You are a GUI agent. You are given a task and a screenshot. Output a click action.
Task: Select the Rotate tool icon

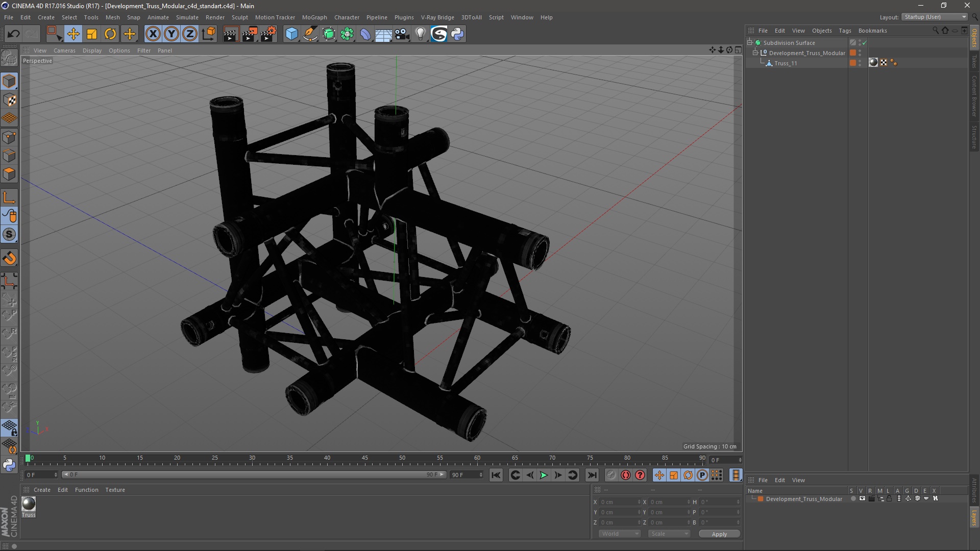pyautogui.click(x=110, y=34)
